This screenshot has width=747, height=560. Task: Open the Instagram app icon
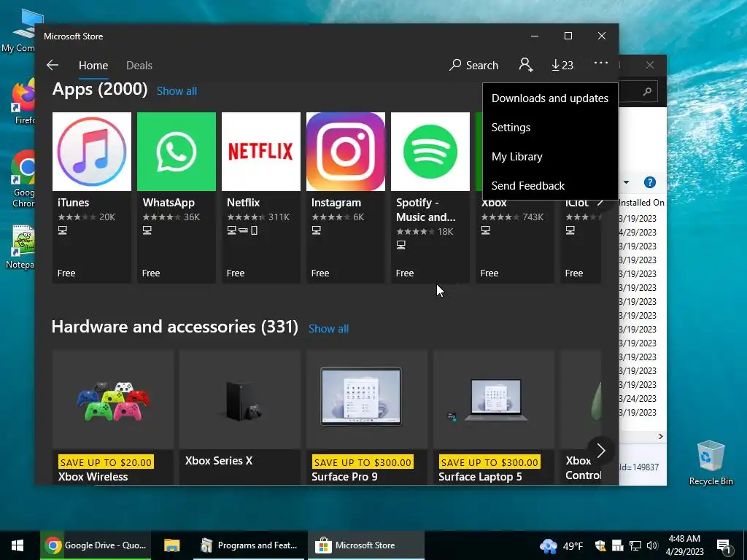tap(346, 152)
